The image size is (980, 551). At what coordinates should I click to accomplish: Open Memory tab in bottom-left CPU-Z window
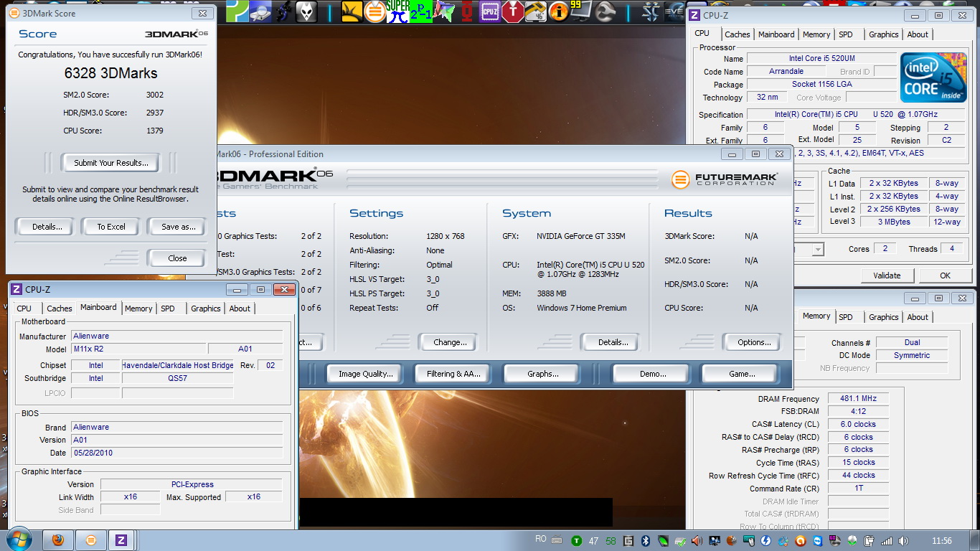pos(138,309)
